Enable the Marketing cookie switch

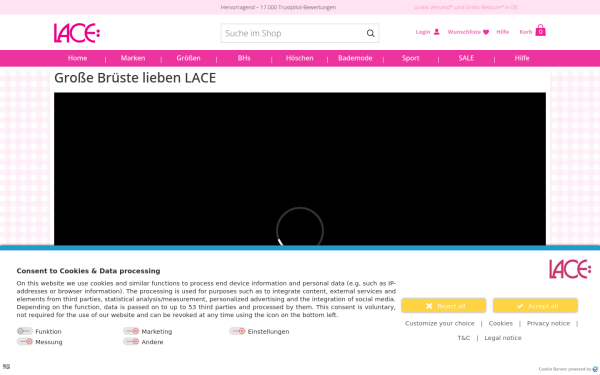coord(131,331)
